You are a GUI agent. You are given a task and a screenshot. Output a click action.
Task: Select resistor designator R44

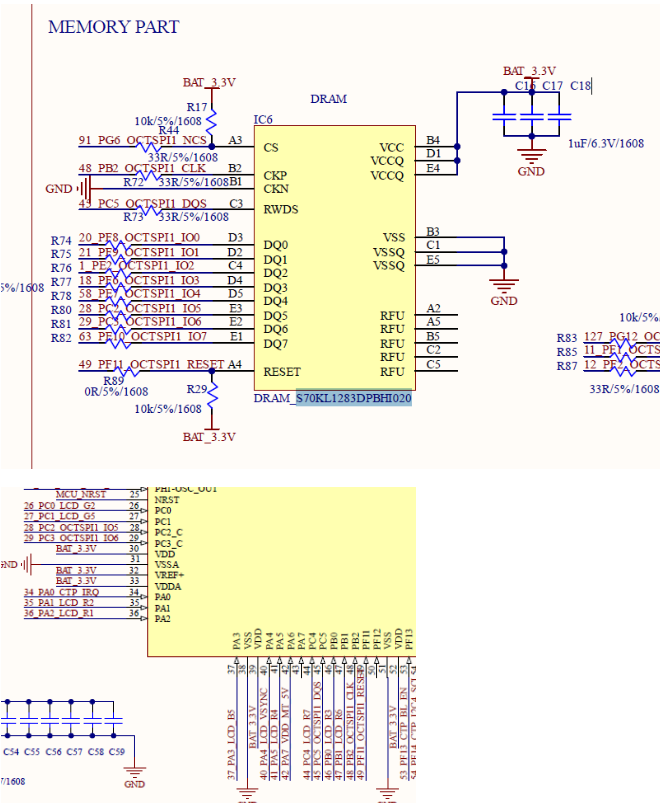pyautogui.click(x=169, y=131)
